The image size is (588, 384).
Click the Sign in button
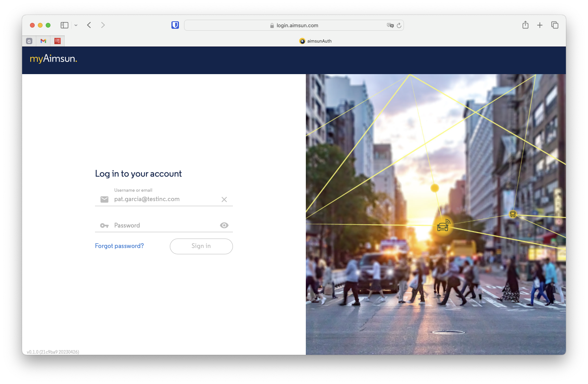201,246
